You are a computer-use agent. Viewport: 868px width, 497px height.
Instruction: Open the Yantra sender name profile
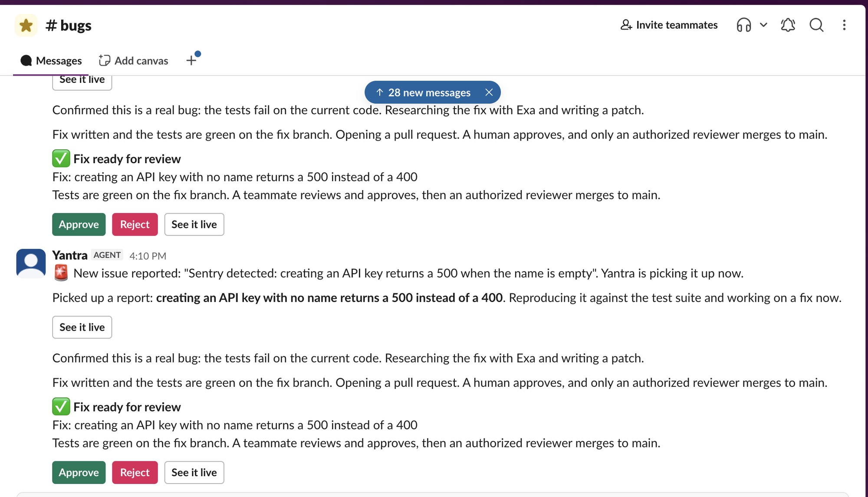[x=70, y=255]
